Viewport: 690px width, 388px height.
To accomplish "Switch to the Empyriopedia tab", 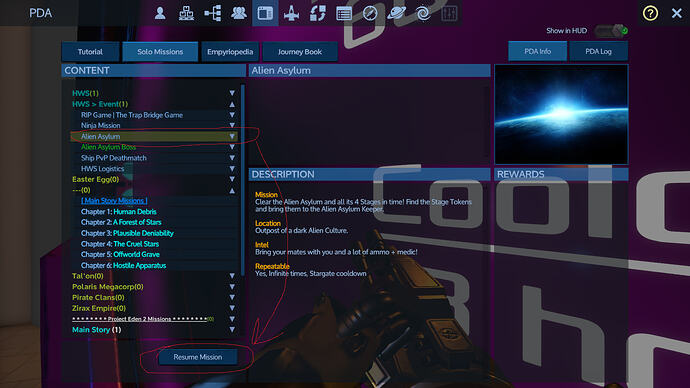I will tap(230, 52).
